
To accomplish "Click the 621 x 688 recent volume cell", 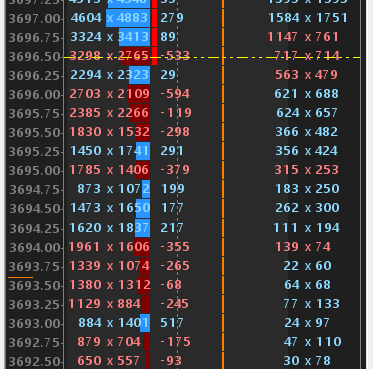I will tap(306, 94).
